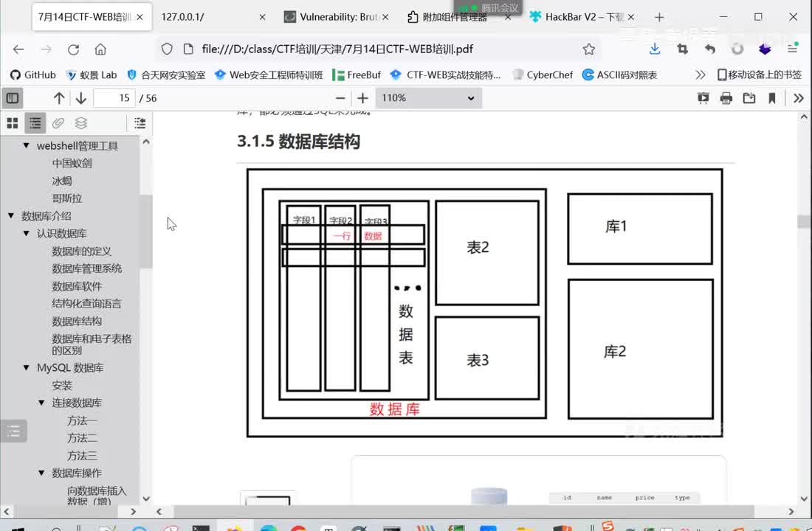This screenshot has width=812, height=531.
Task: Bookmark this page with star icon
Action: click(x=589, y=49)
